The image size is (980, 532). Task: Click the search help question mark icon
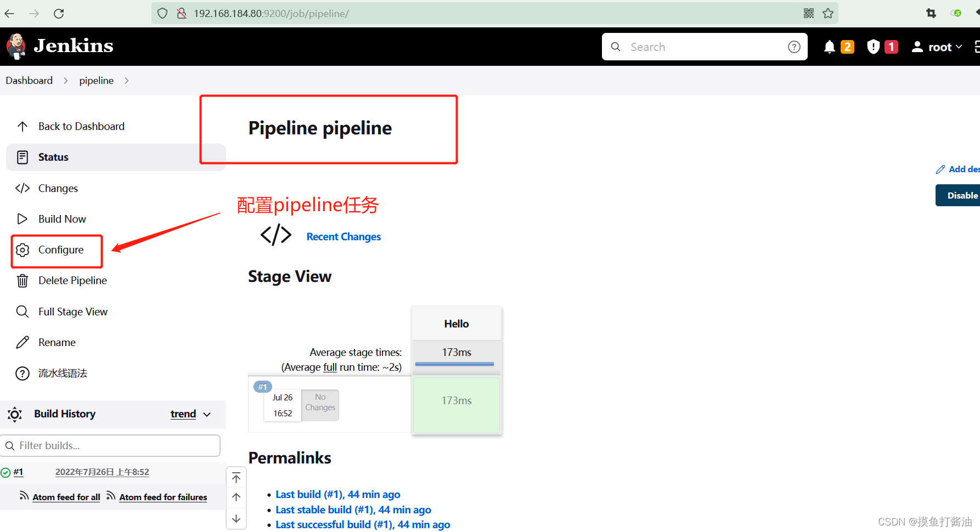[x=794, y=47]
